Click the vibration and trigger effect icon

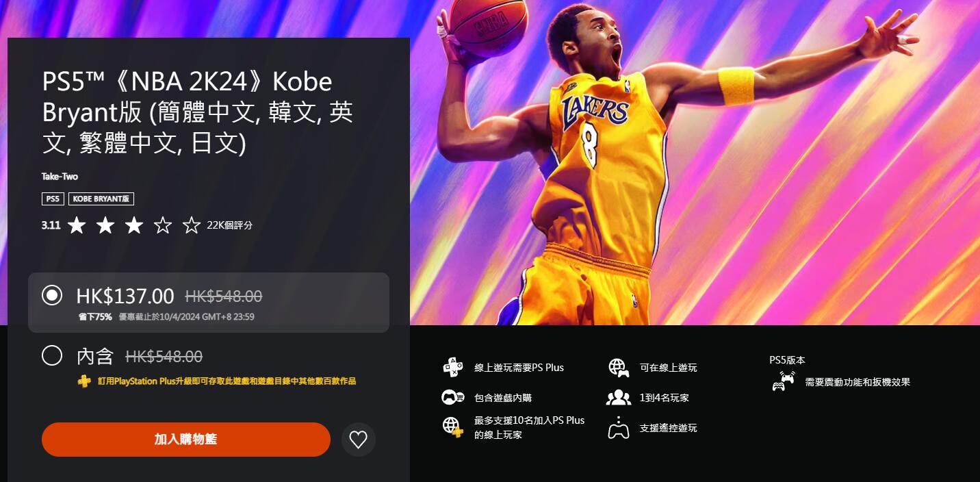pos(784,381)
